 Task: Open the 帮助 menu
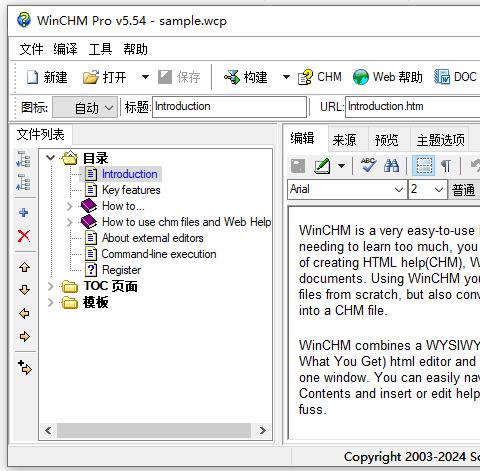[135, 49]
